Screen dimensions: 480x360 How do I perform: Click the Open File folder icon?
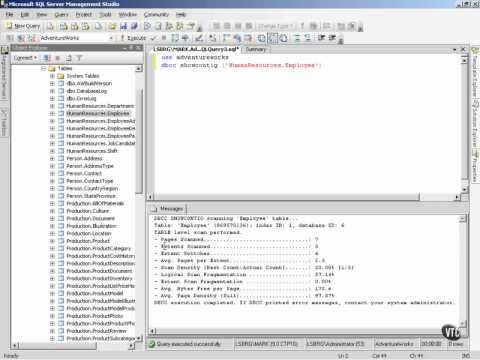tap(113, 26)
